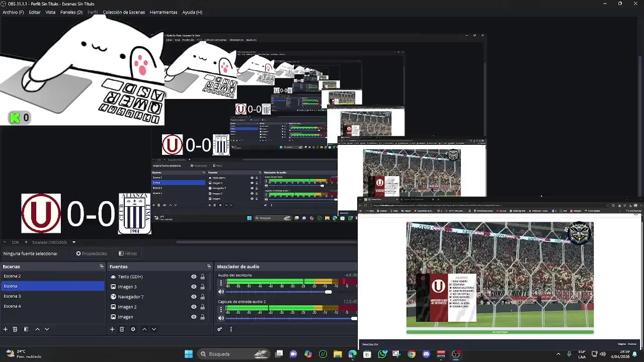Screen dimensions: 644x362
Task: Open the Vista menu
Action: point(50,12)
